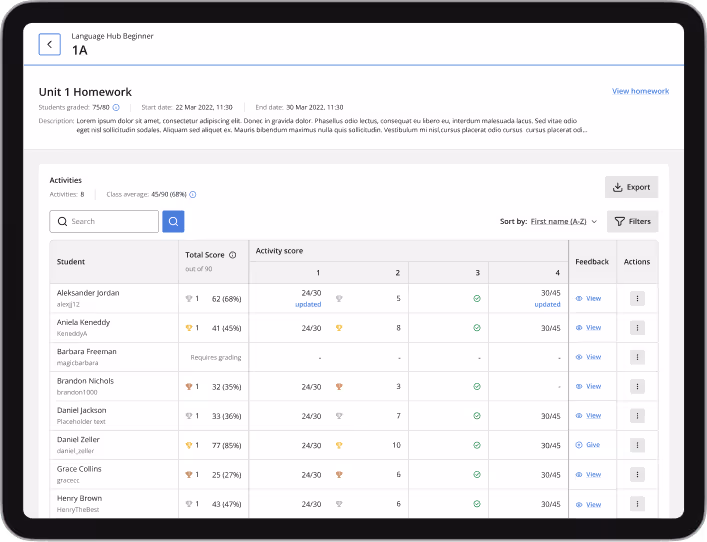Open actions menu for Aniela Keneddy
This screenshot has width=707, height=542.
point(637,328)
